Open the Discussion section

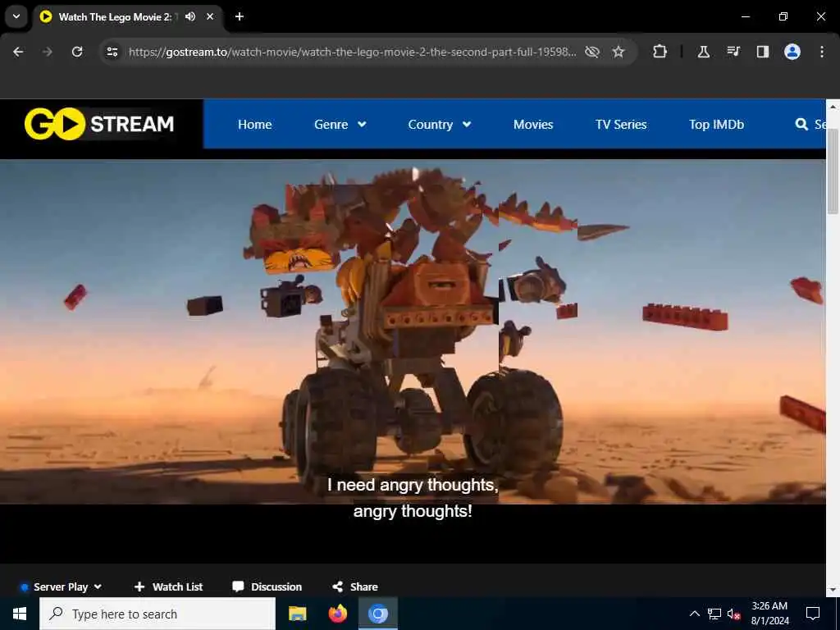267,587
